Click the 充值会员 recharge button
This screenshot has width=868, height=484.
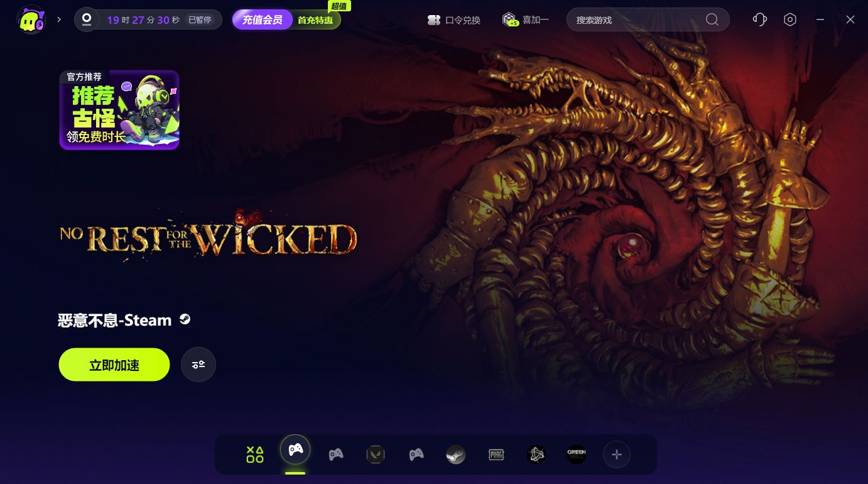263,19
